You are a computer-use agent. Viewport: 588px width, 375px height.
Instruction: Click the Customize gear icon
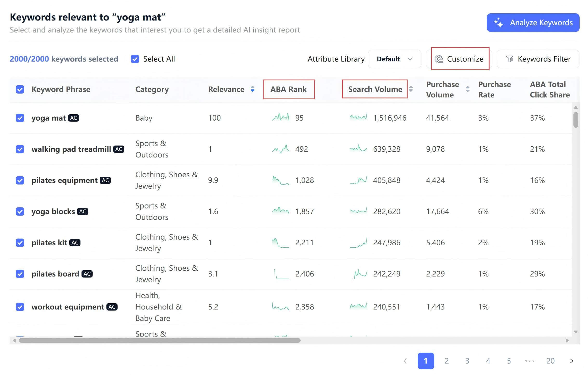click(438, 59)
